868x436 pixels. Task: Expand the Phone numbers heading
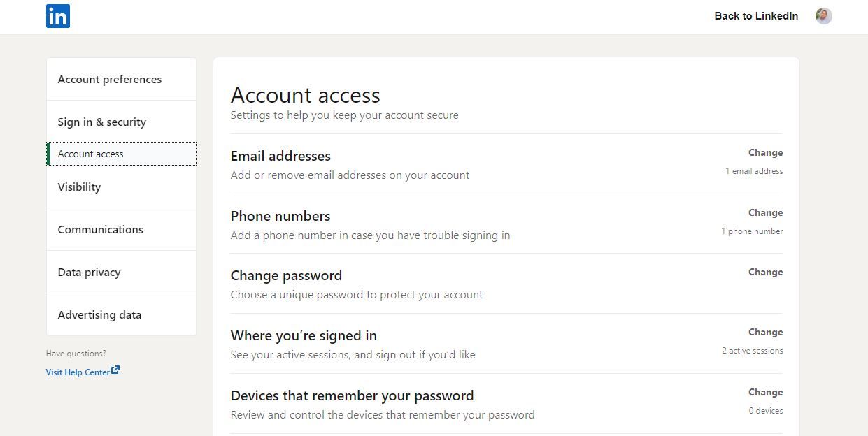click(x=280, y=216)
